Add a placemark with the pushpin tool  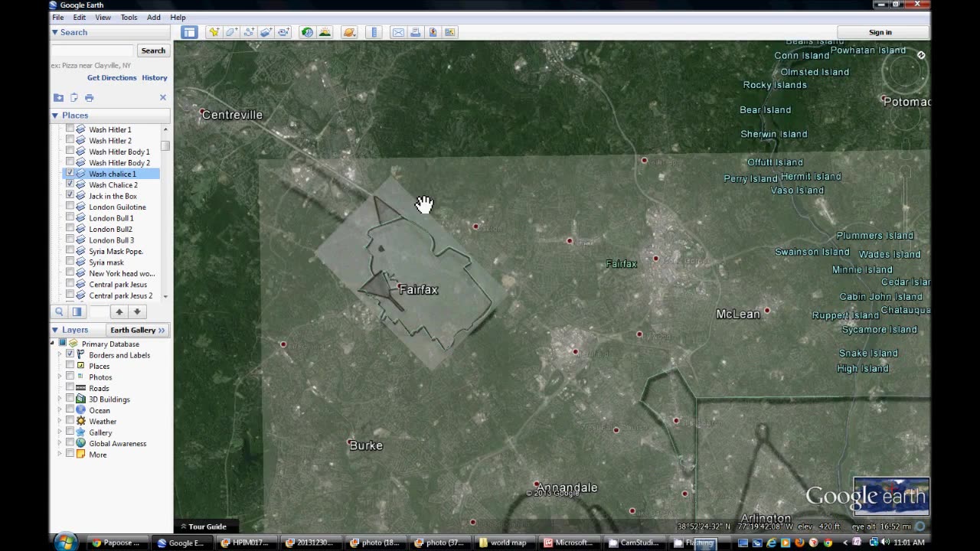click(x=214, y=32)
